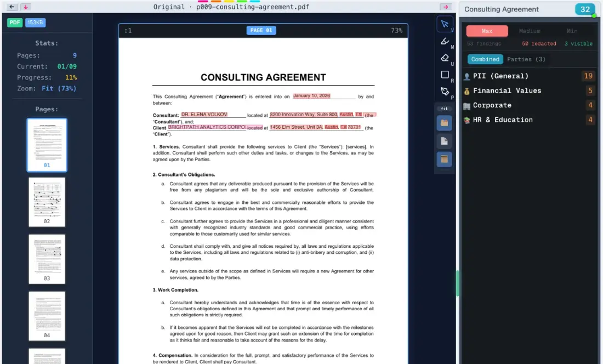Click the Fit (73%) zoom value
Image resolution: width=603 pixels, height=364 pixels.
pos(59,88)
